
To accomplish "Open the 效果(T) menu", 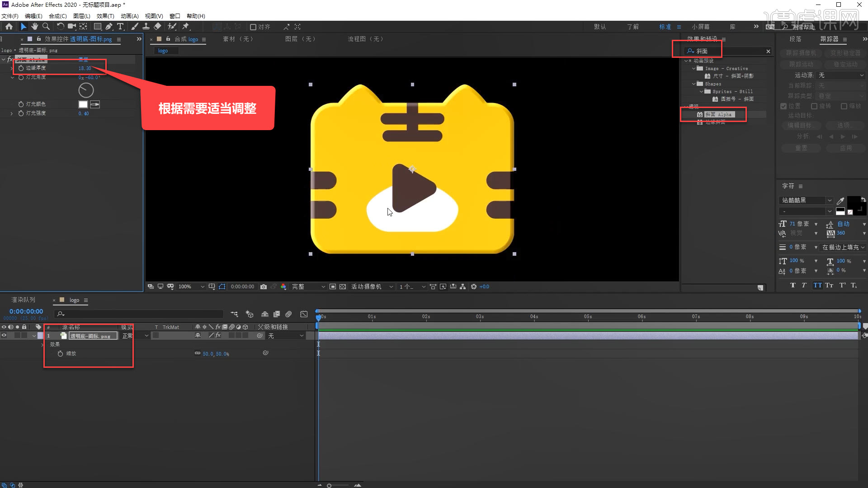I will [x=105, y=16].
